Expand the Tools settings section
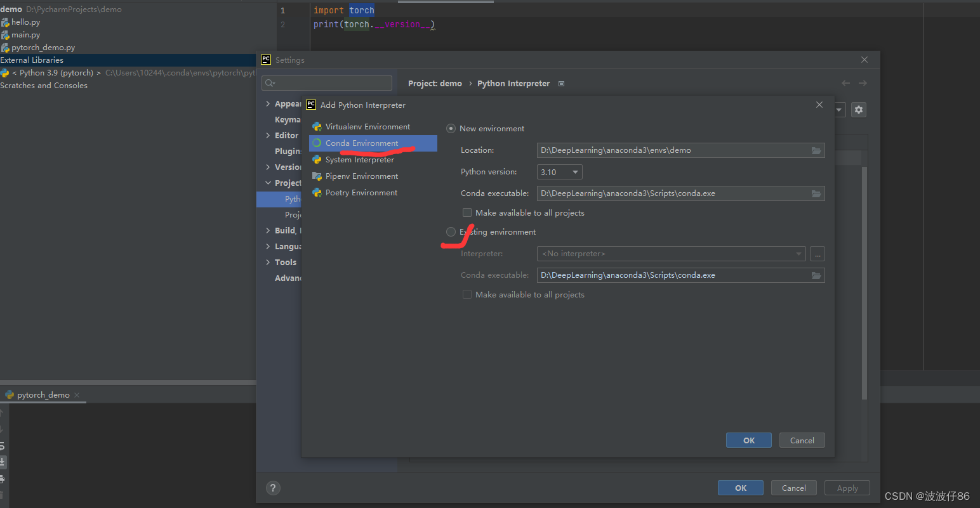Image resolution: width=980 pixels, height=508 pixels. [x=268, y=263]
